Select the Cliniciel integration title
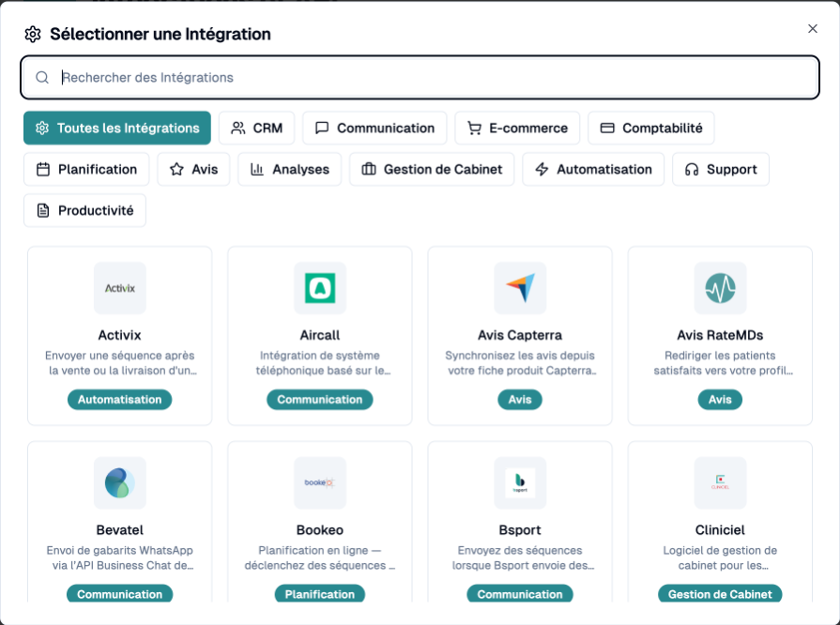 (720, 530)
